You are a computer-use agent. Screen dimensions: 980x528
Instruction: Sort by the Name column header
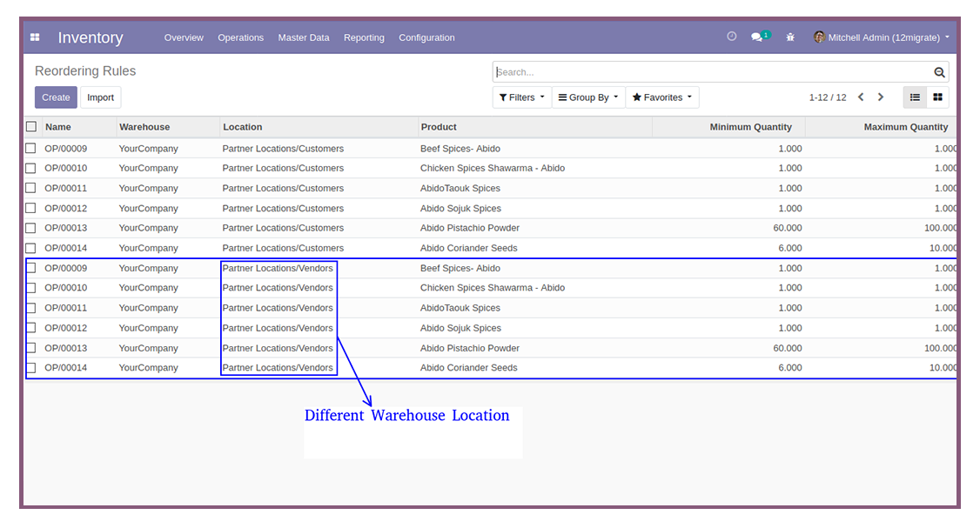(x=58, y=127)
